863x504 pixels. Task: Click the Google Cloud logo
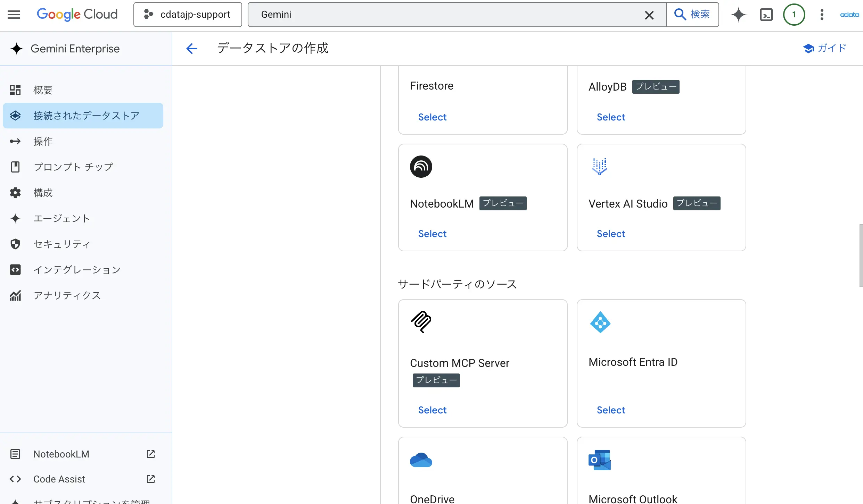coord(77,15)
